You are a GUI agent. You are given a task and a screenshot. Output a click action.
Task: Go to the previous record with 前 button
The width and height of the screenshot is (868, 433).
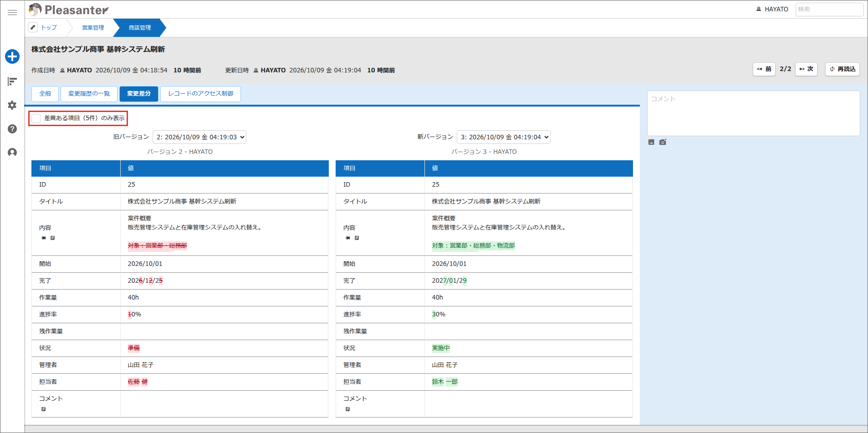tap(764, 69)
